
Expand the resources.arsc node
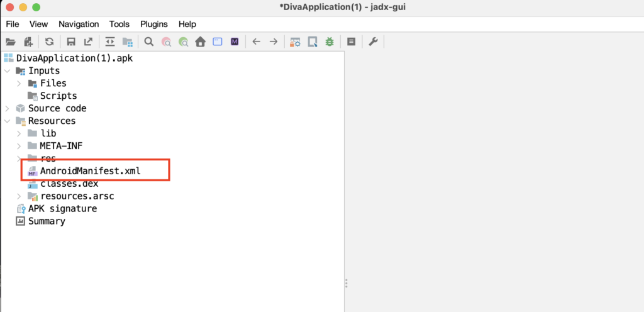coord(19,196)
